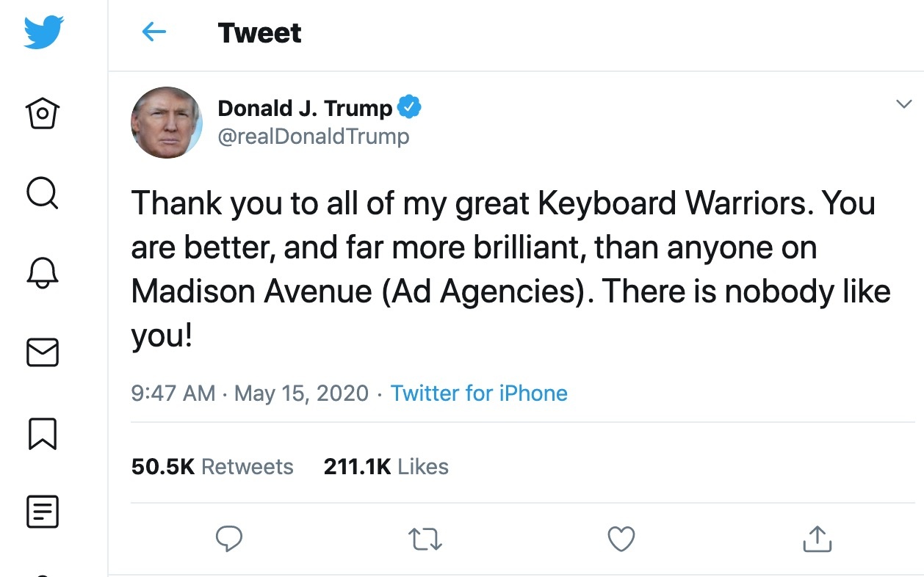The image size is (924, 577).
Task: Open Bookmarks from the sidebar
Action: 43,433
